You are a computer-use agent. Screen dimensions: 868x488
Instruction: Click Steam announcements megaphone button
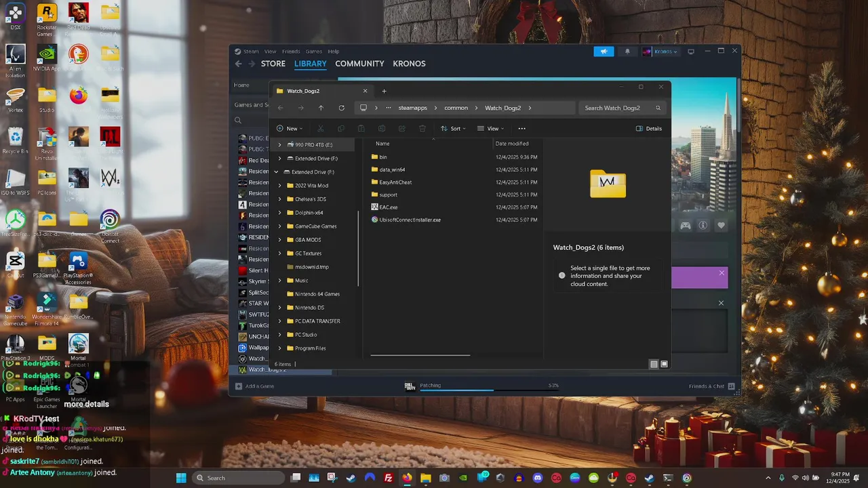(604, 52)
